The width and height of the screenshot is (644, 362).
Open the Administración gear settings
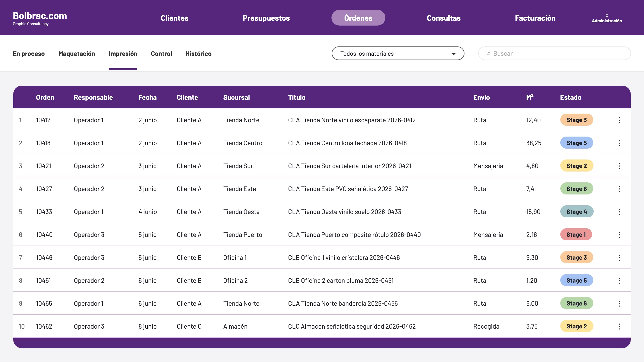(x=607, y=19)
